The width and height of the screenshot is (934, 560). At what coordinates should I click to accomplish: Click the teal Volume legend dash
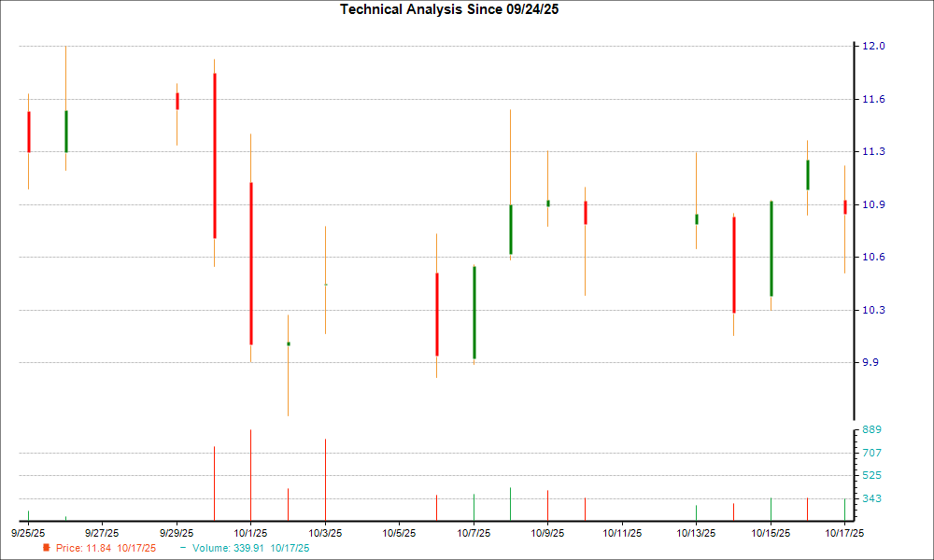[x=183, y=548]
